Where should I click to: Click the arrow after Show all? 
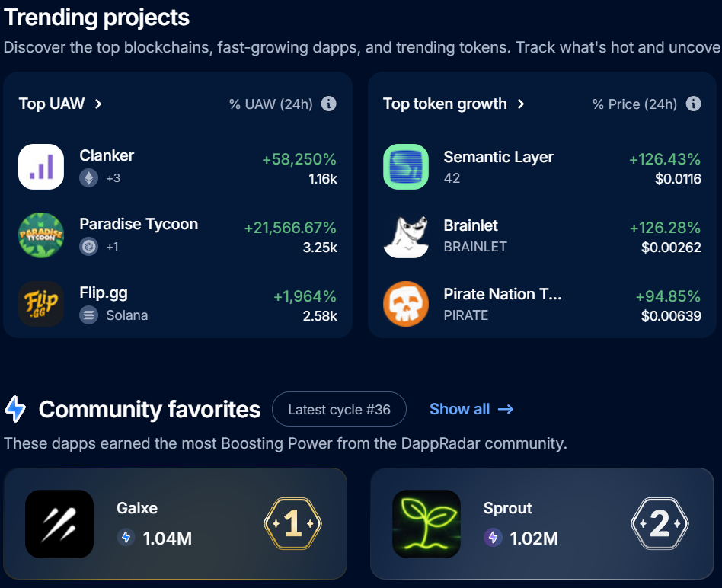(506, 409)
